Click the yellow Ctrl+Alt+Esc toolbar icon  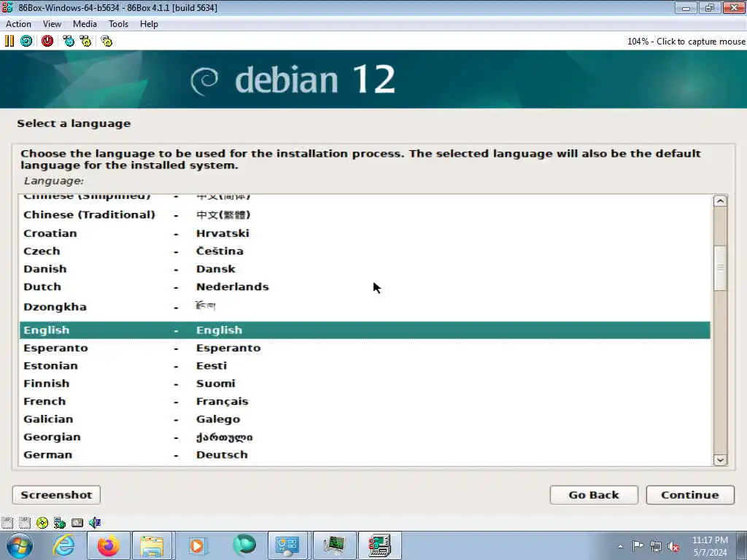[86, 41]
